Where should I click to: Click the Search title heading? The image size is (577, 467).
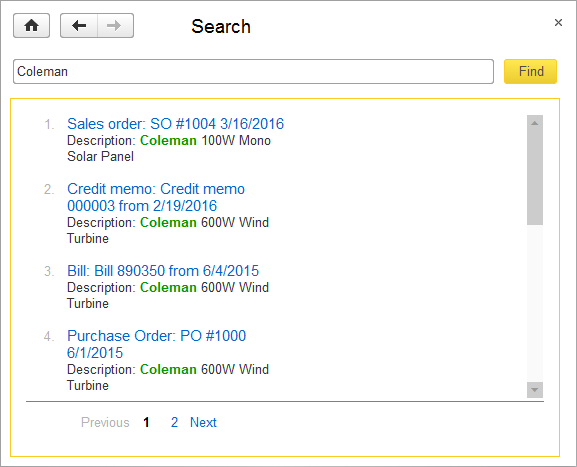click(221, 26)
